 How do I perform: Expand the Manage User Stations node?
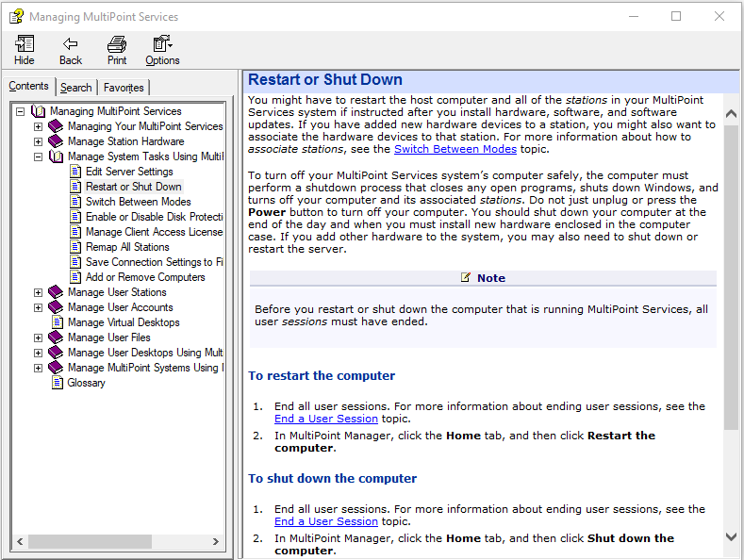coord(38,293)
